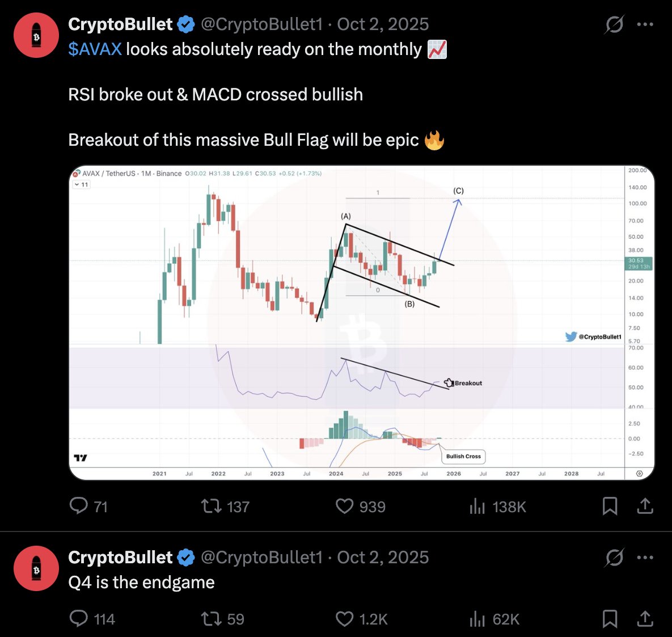This screenshot has width=672, height=637.
Task: Bookmark the AVAX chart tweet
Action: (610, 505)
